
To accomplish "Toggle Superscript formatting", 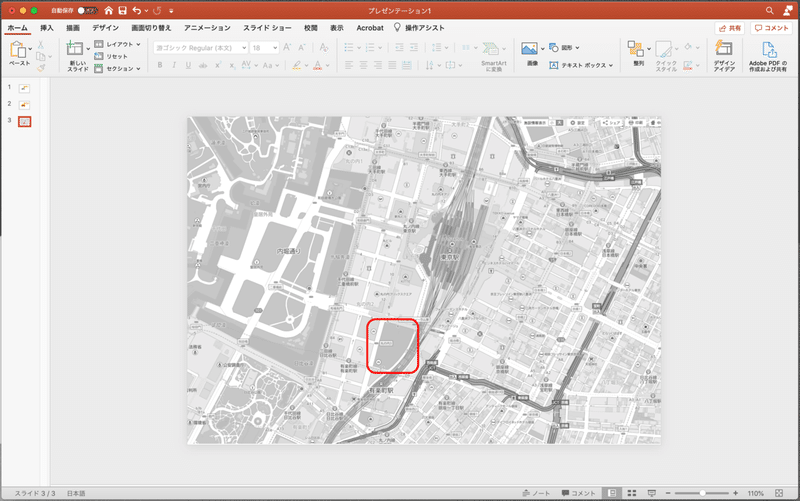I will point(218,65).
